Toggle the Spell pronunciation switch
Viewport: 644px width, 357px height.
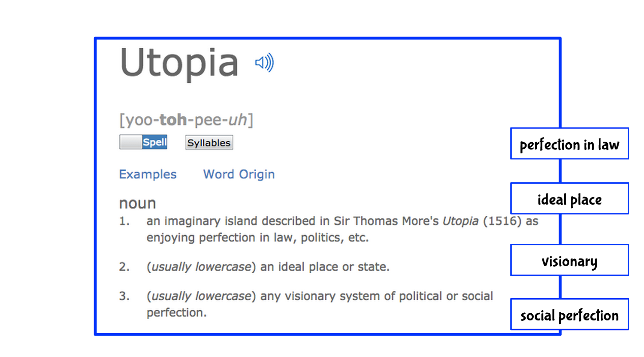tap(143, 142)
